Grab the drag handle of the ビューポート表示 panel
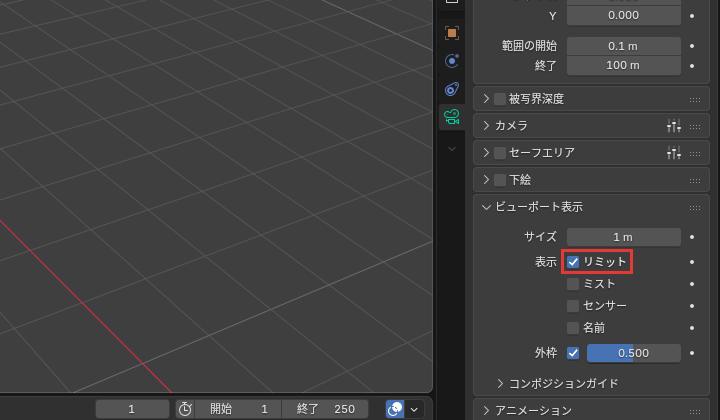The width and height of the screenshot is (720, 420). (695, 207)
